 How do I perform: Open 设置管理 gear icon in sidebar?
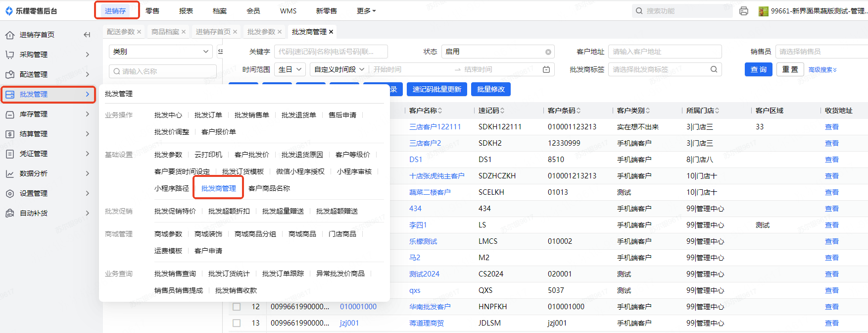[x=10, y=193]
